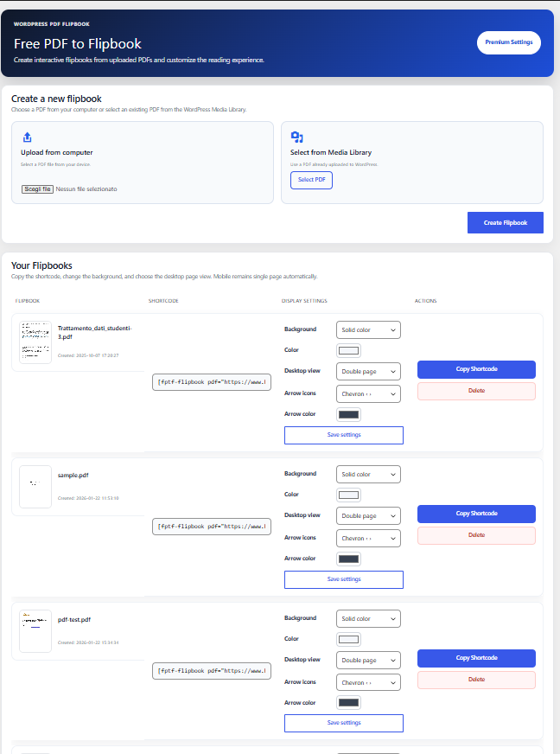Screen dimensions: 560x754
Task: Pick background color for sample.pdf
Action: tap(348, 495)
